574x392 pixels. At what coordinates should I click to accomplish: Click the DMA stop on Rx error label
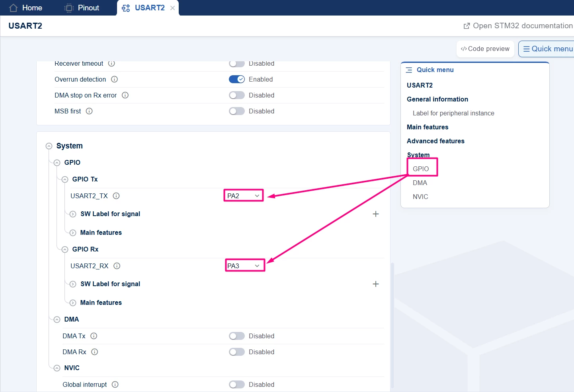86,95
